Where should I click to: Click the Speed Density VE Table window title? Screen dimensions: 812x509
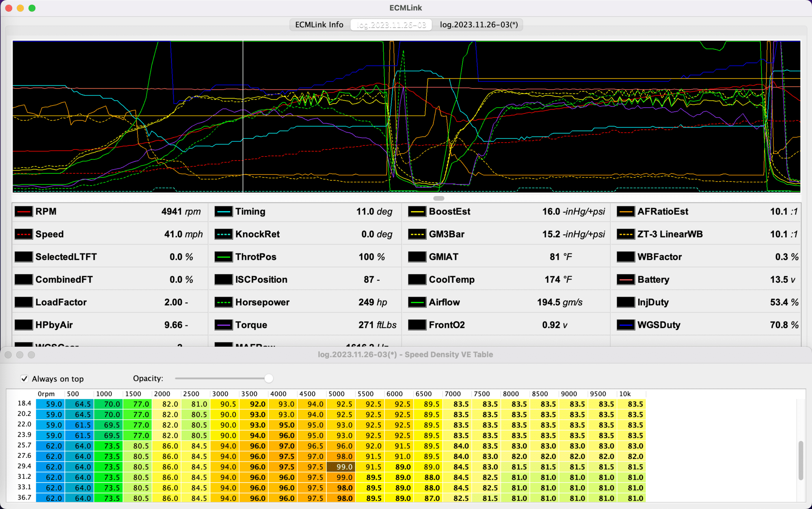[x=405, y=355]
